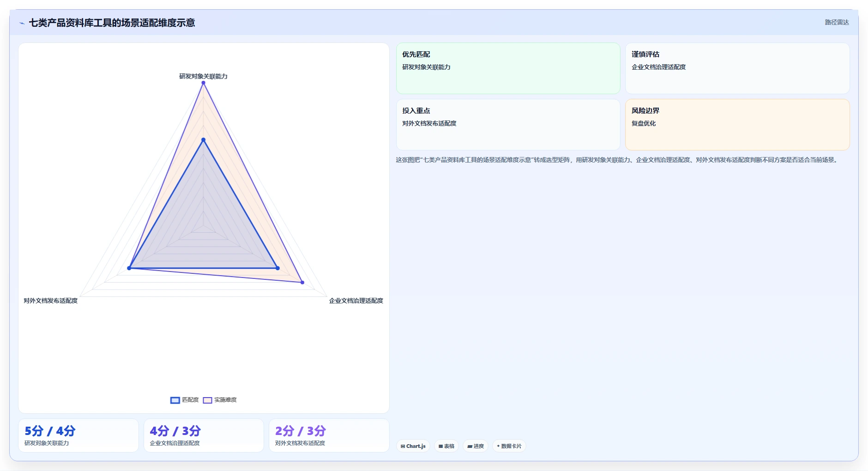
Task: Select the data point on the 对外文档发布适配度 axis
Action: pyautogui.click(x=129, y=268)
